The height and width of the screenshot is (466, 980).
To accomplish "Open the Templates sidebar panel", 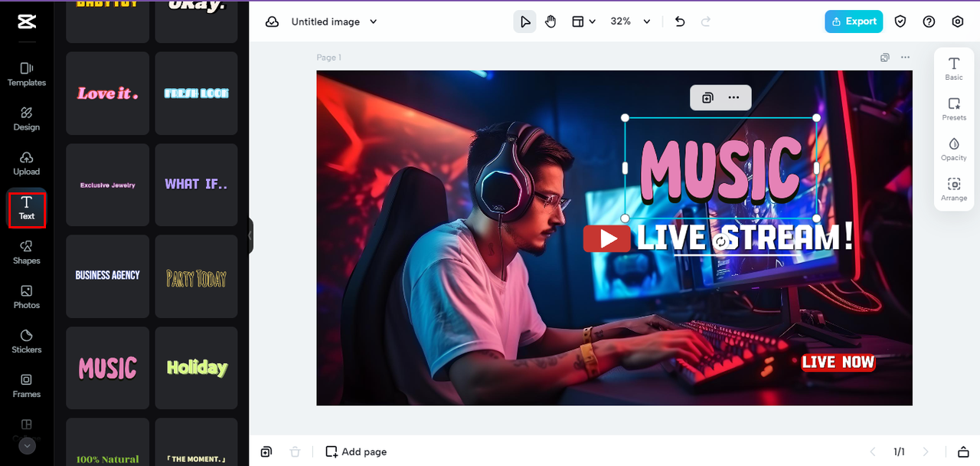I will [x=27, y=74].
